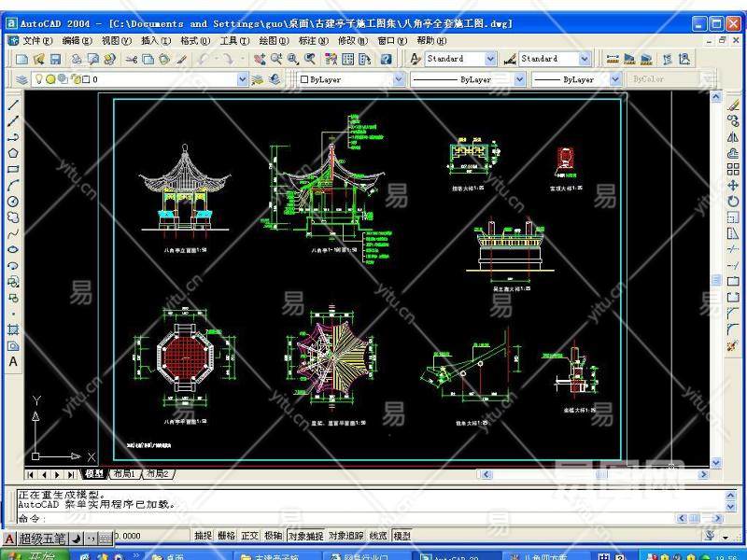This screenshot has height=560, width=747.
Task: Open the 编辑(E) menu
Action: tap(78, 41)
